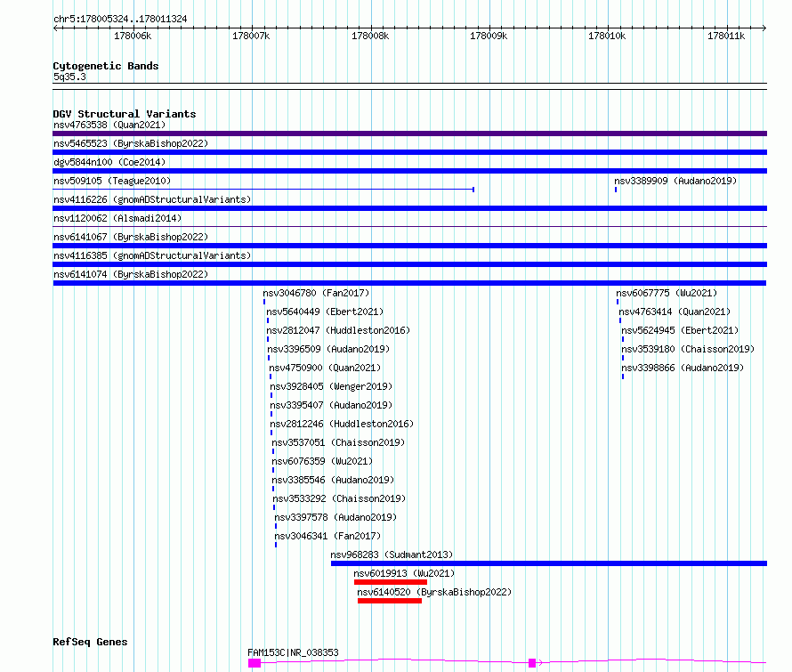Select nsv6076359 (Wu2021) variant label

point(322,461)
